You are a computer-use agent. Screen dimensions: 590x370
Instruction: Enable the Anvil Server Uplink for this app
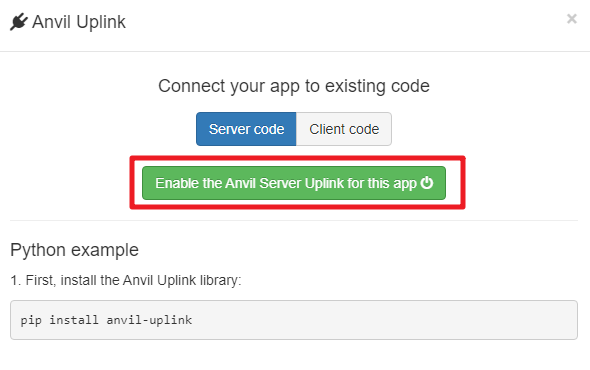tap(294, 183)
